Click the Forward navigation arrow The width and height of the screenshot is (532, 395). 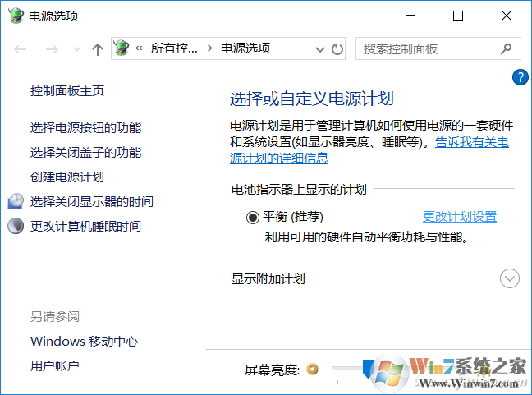tap(51, 49)
